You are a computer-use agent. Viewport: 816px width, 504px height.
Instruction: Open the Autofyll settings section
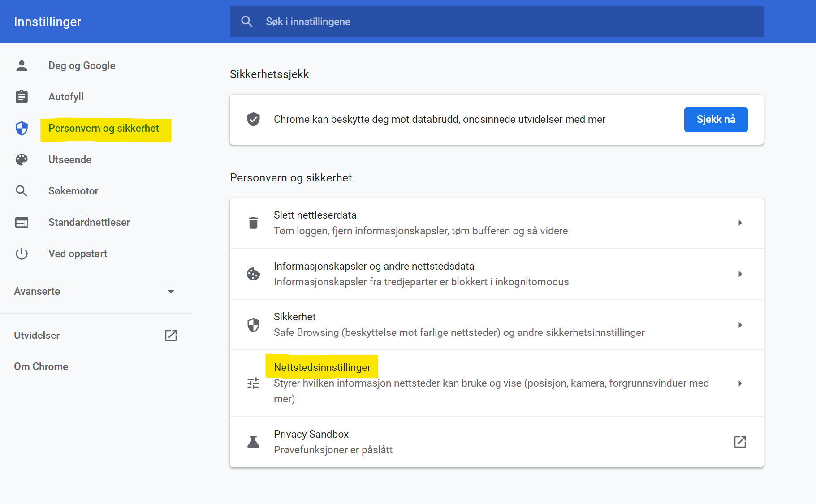click(x=66, y=97)
